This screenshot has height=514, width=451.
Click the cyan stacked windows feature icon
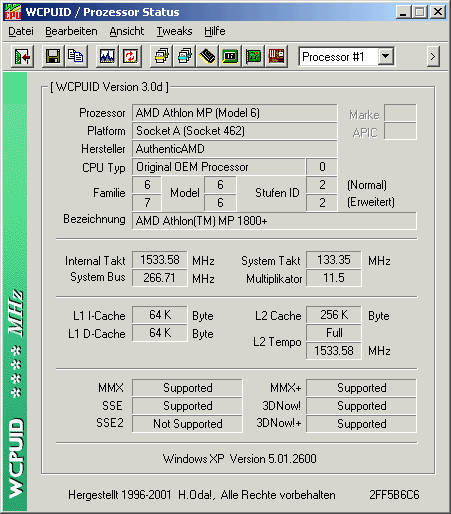point(185,56)
